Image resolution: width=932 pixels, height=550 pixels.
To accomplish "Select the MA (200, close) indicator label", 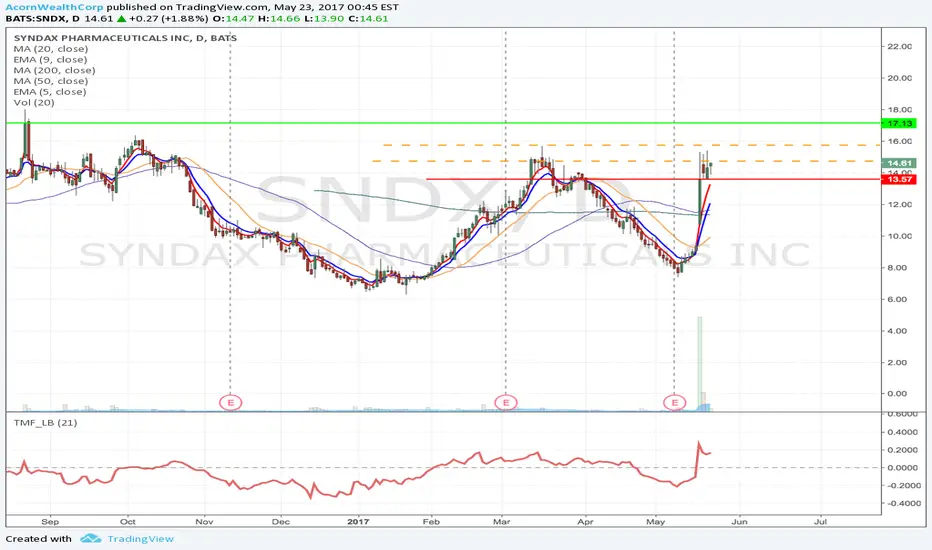I will coord(54,70).
